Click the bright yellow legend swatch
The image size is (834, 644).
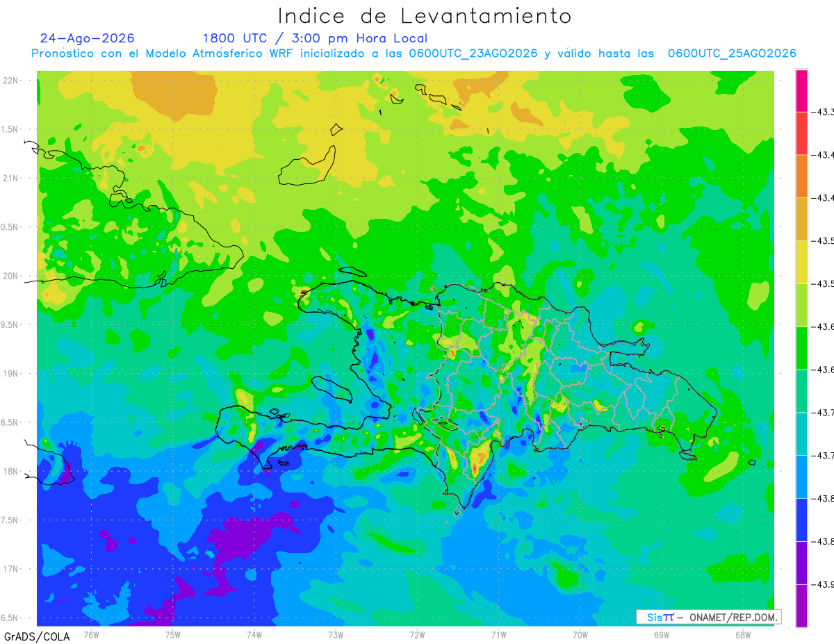click(x=801, y=262)
